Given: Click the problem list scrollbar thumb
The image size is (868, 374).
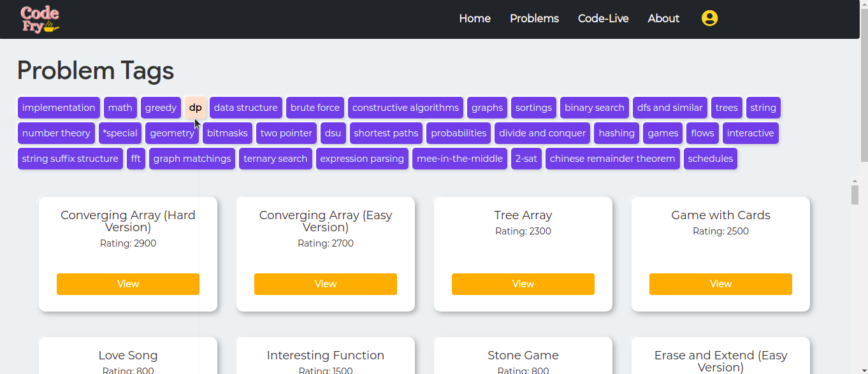Looking at the screenshot, I should coord(855,196).
